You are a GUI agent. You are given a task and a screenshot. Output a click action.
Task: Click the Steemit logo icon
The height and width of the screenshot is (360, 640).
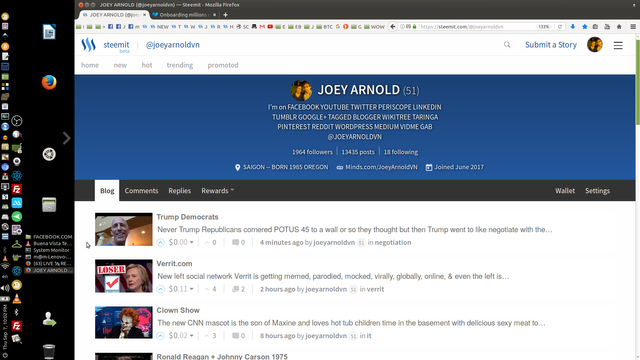click(x=89, y=44)
